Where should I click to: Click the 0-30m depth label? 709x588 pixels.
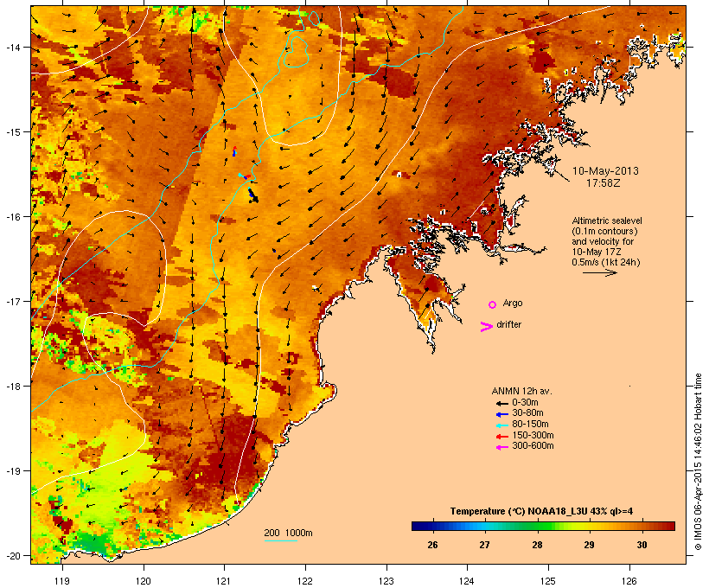click(x=525, y=403)
